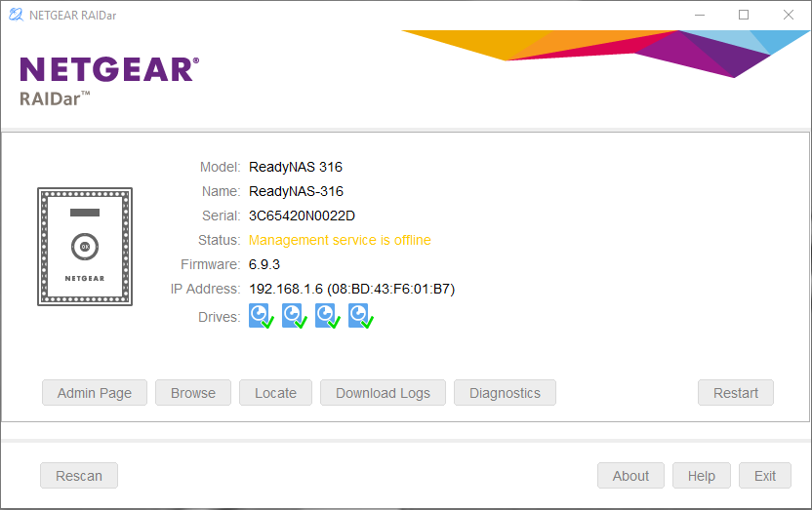
Task: Click the third drive status icon
Action: (x=327, y=316)
